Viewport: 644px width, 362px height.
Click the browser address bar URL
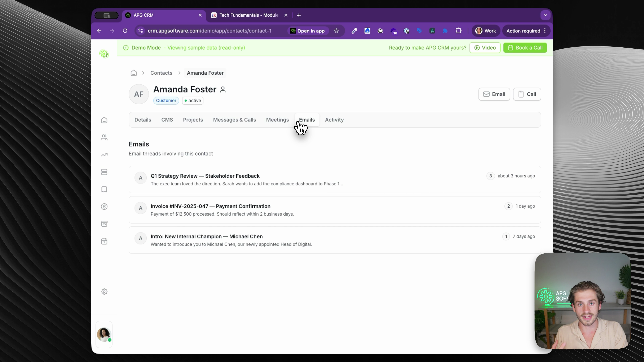click(x=209, y=31)
